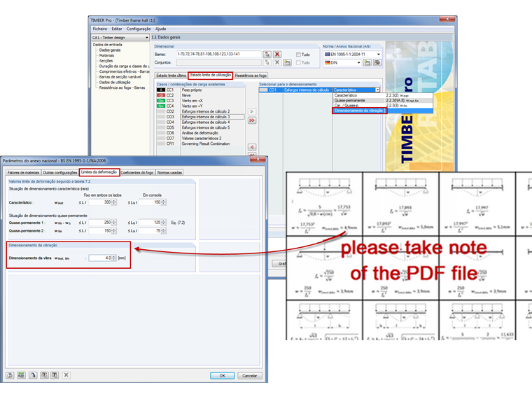The image size is (532, 399).
Task: Click the folder icon right of DIN dropdown
Action: (x=367, y=63)
